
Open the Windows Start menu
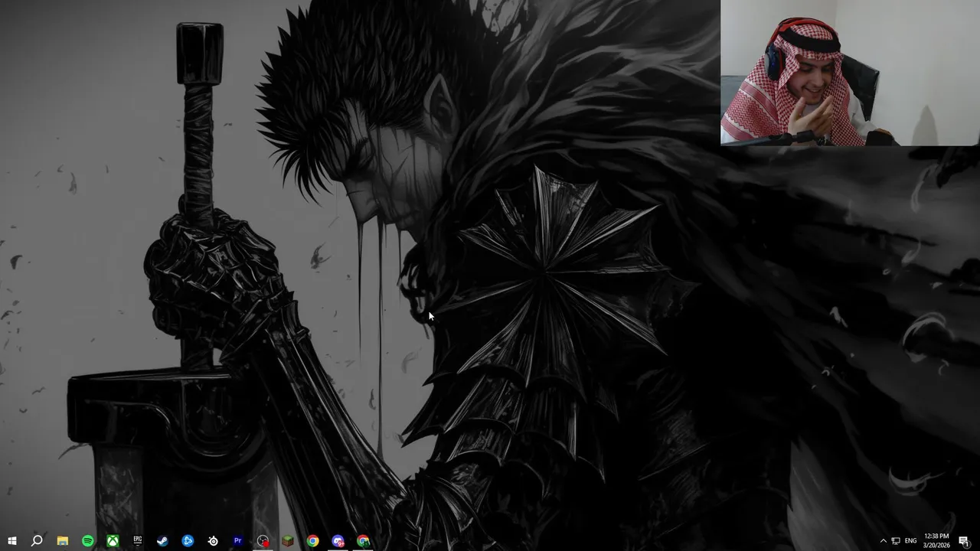tap(11, 541)
